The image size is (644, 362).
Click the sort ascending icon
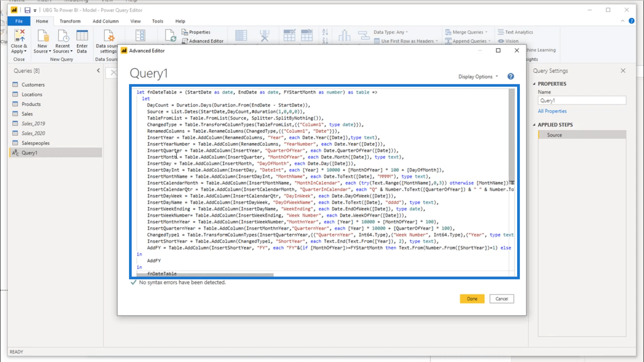pos(325,32)
